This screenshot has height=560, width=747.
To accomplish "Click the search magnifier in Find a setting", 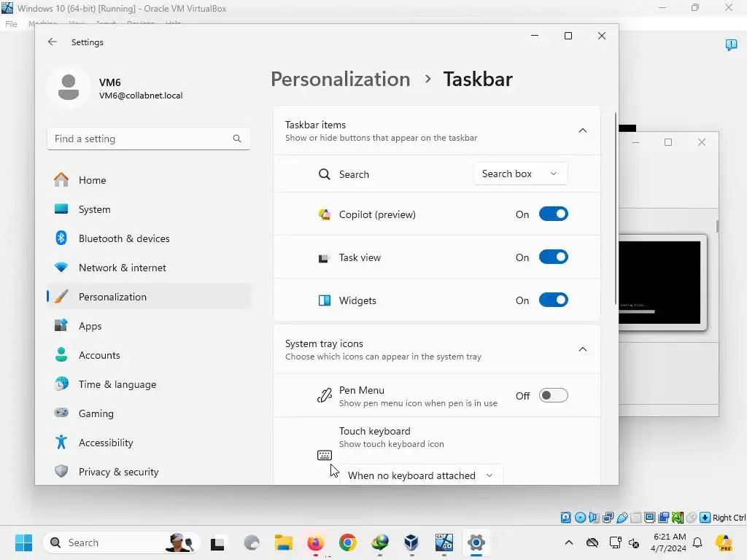I will [237, 139].
